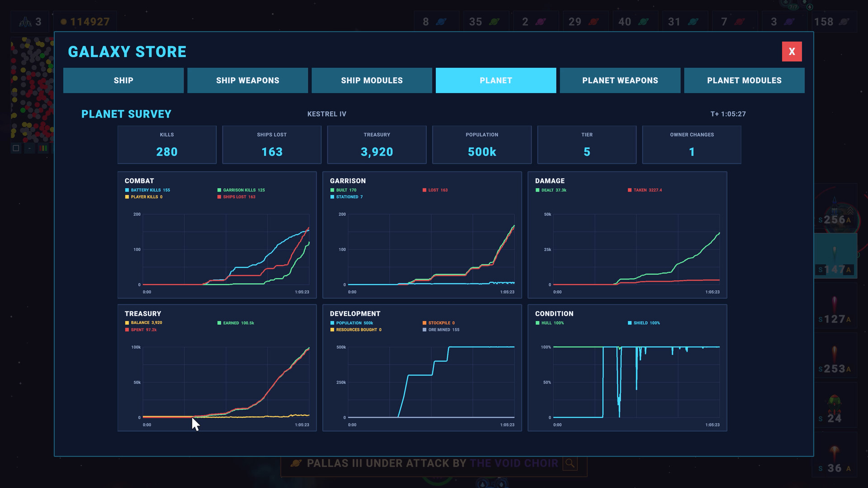Click the active Planet tab
Image resolution: width=868 pixels, height=488 pixels.
(496, 80)
